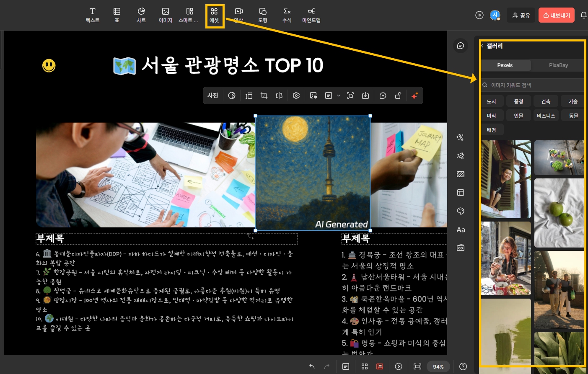Open the speaker notes icon in bottom bar
Screen dimensions: 588x374
[346, 366]
